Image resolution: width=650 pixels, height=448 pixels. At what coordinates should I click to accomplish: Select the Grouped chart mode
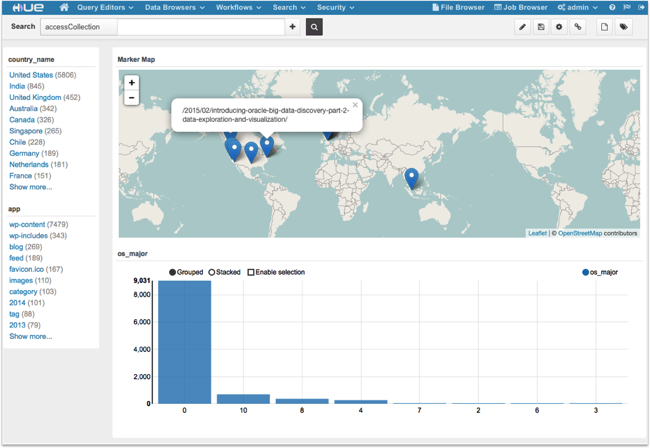tap(186, 272)
